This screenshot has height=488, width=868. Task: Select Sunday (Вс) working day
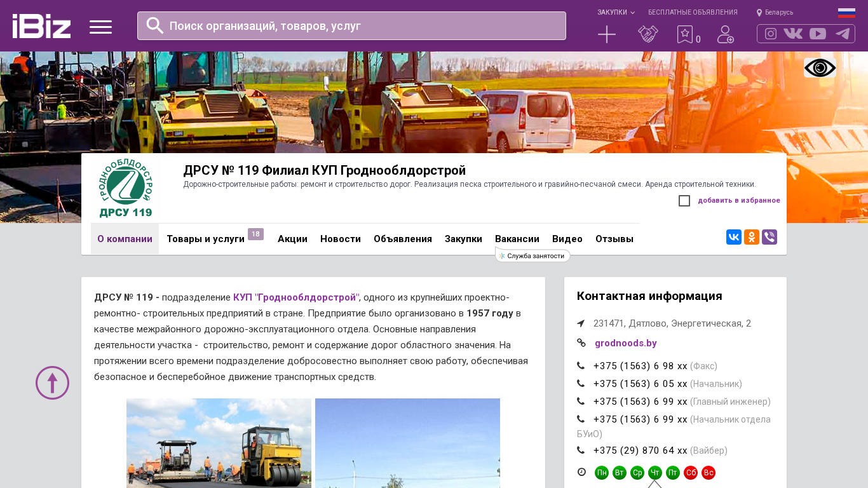[709, 473]
